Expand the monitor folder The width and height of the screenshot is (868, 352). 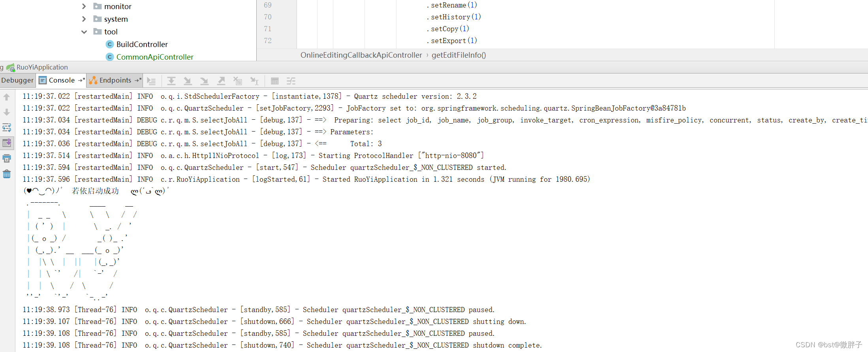pos(84,6)
